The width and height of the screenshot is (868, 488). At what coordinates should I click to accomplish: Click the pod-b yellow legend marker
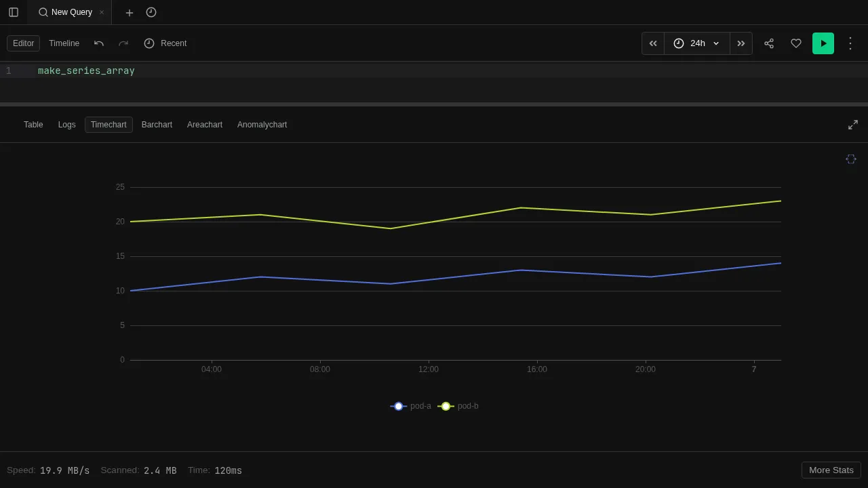tap(446, 406)
